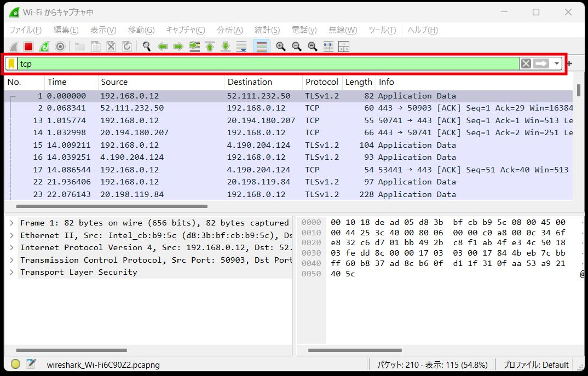Expand the Transport Layer Security node
Viewport: 588px width, 376px height.
(11, 272)
